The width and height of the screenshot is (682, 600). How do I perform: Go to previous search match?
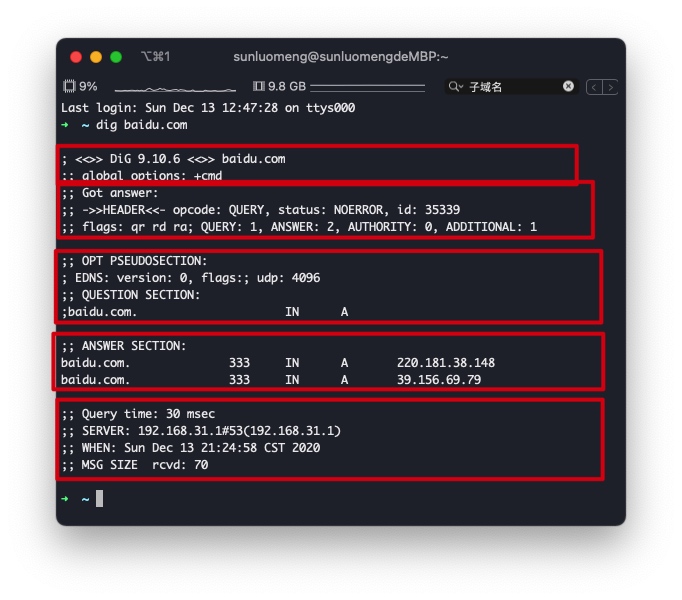594,87
